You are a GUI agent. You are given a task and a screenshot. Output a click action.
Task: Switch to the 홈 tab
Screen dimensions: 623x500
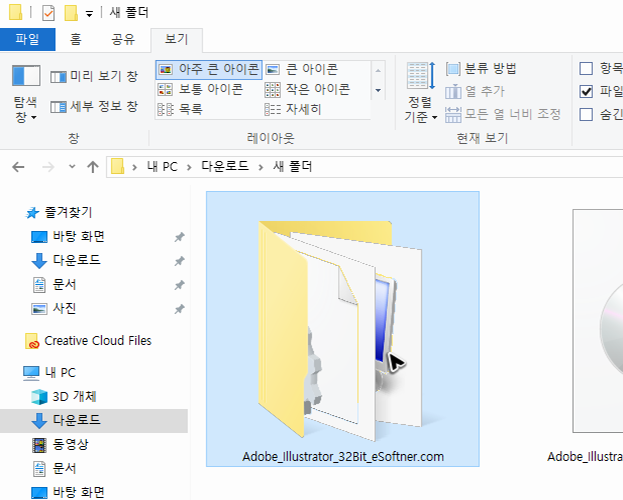click(x=75, y=39)
